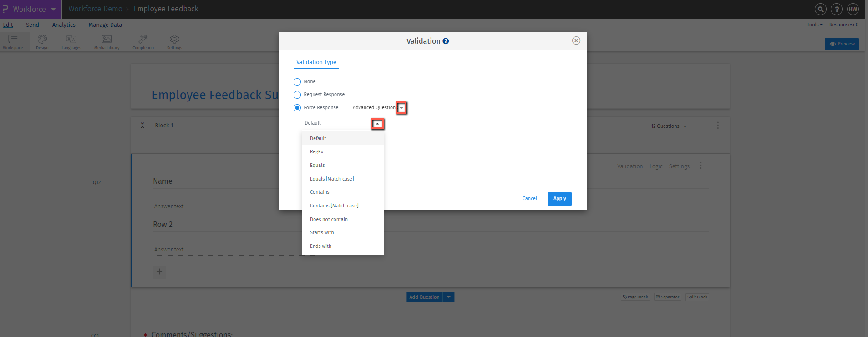Open question Q12 three-dot options menu
Viewport: 868px width, 337px height.
700,166
